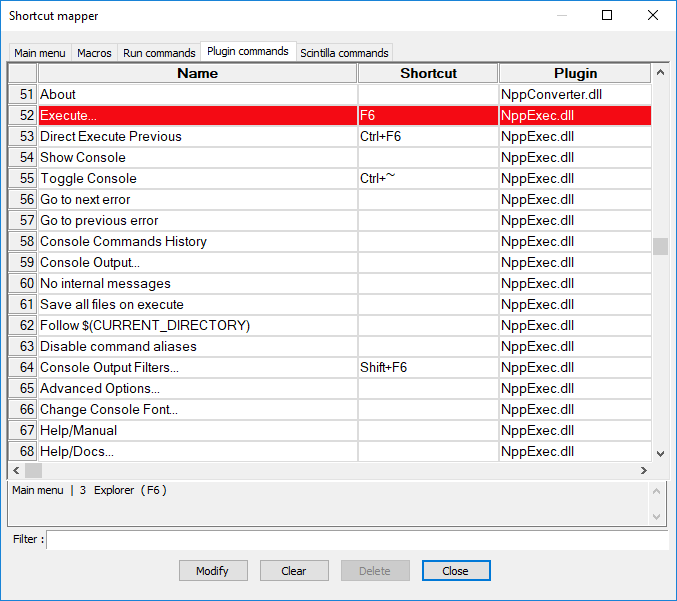Click the Modify button
677x601 pixels.
(213, 570)
